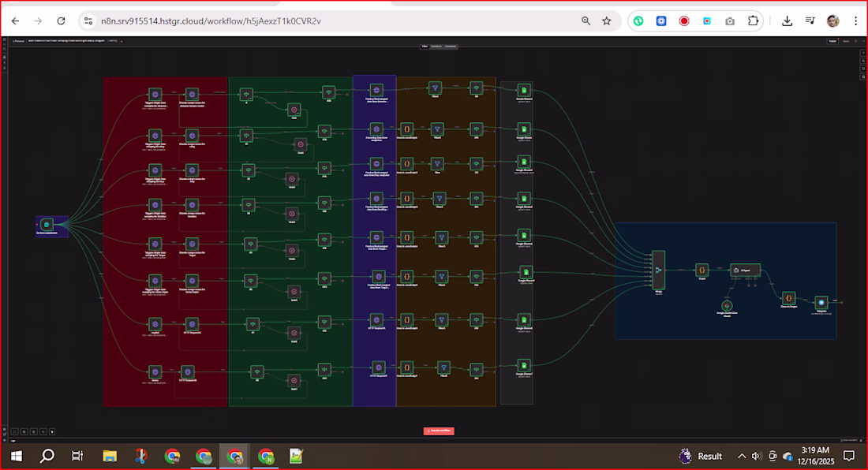
Task: Reload the current page
Action: coord(61,21)
